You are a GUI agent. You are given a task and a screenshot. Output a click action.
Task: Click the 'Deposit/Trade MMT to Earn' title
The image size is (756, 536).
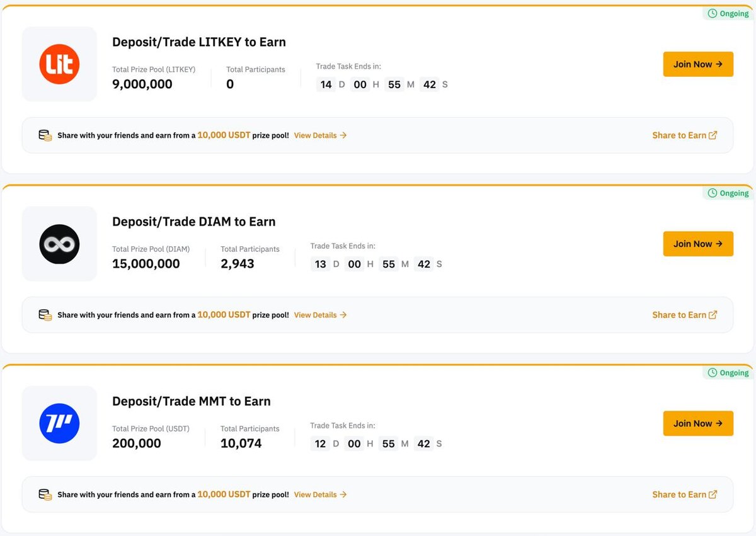pyautogui.click(x=192, y=401)
